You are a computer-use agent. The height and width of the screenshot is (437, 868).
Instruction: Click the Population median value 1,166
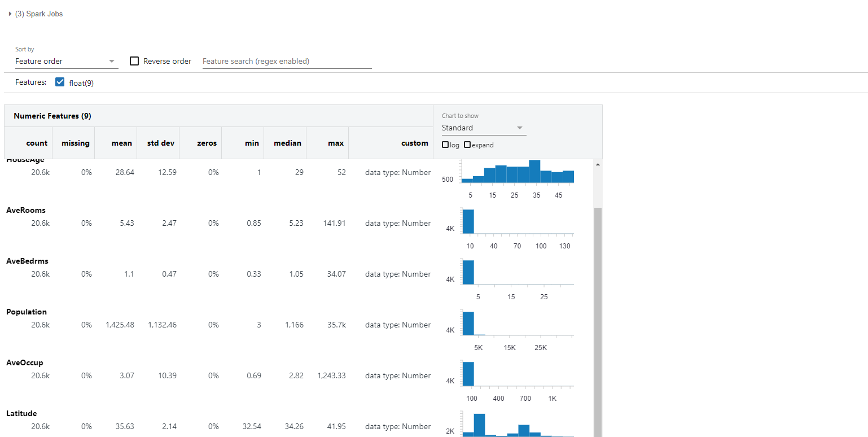click(294, 325)
